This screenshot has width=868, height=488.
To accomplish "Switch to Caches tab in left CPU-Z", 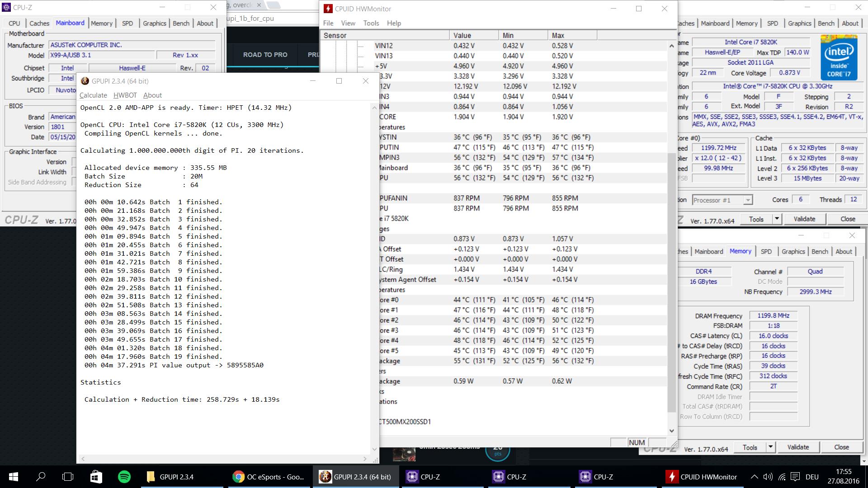I will 39,23.
